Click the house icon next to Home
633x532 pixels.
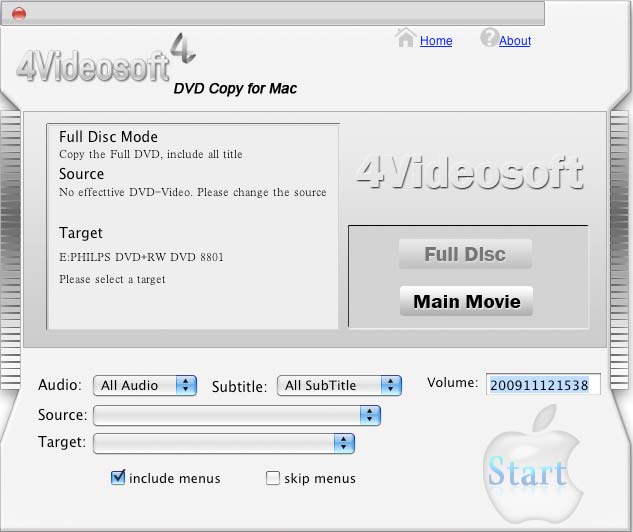point(405,38)
